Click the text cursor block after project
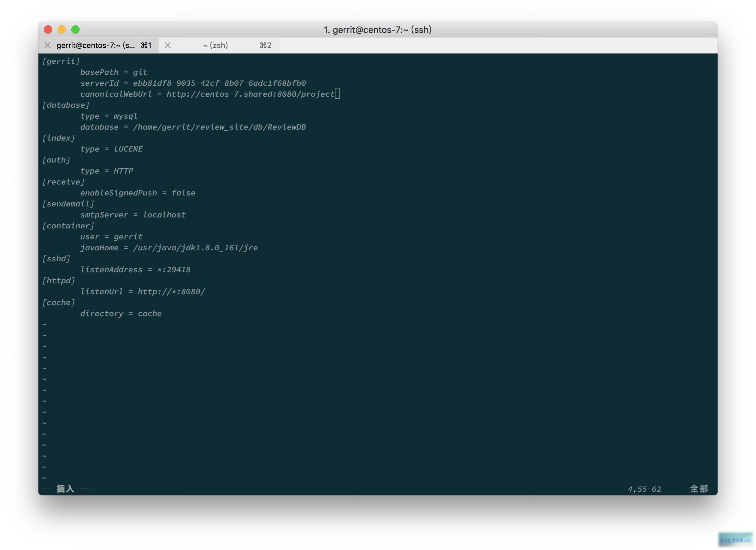The image size is (756, 550). 337,94
